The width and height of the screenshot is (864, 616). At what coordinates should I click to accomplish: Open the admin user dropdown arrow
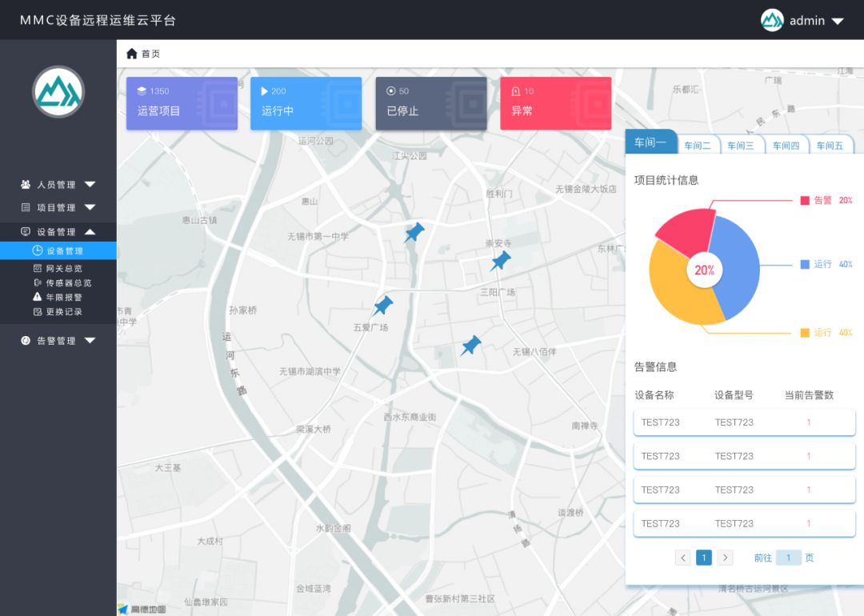point(838,22)
